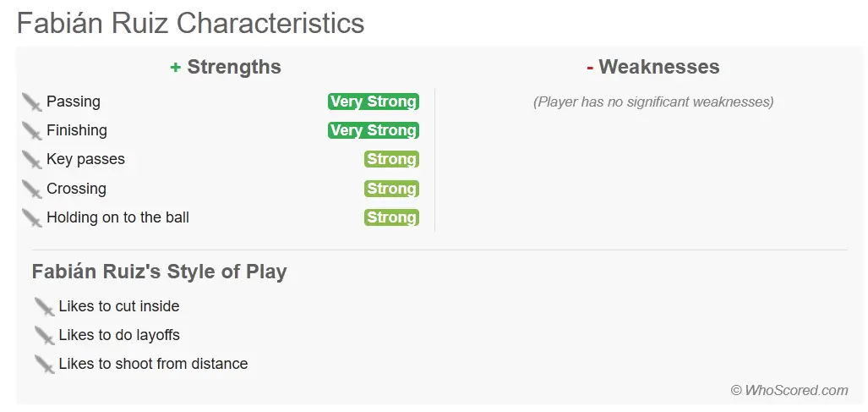Click the Strengths column heading
868x412 pixels.
tap(226, 67)
